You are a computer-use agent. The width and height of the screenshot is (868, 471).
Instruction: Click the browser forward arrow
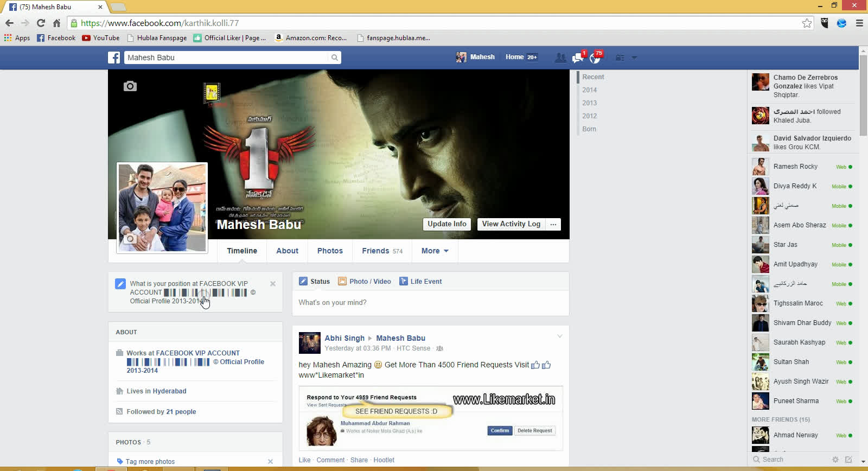(25, 23)
